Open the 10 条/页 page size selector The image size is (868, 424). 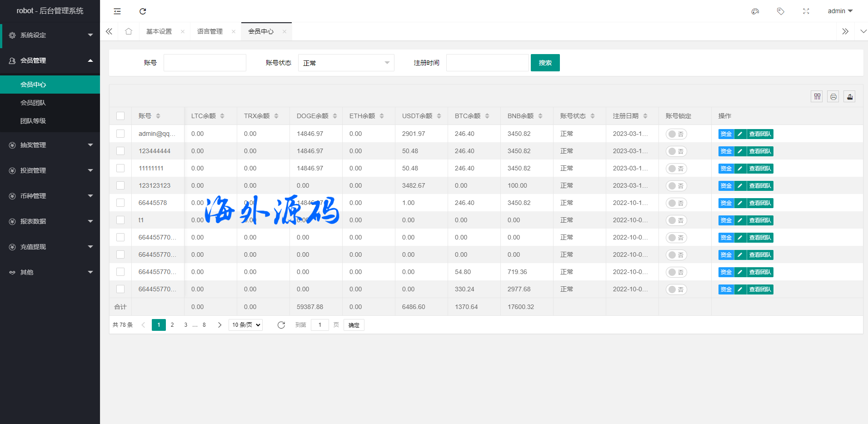pyautogui.click(x=245, y=325)
